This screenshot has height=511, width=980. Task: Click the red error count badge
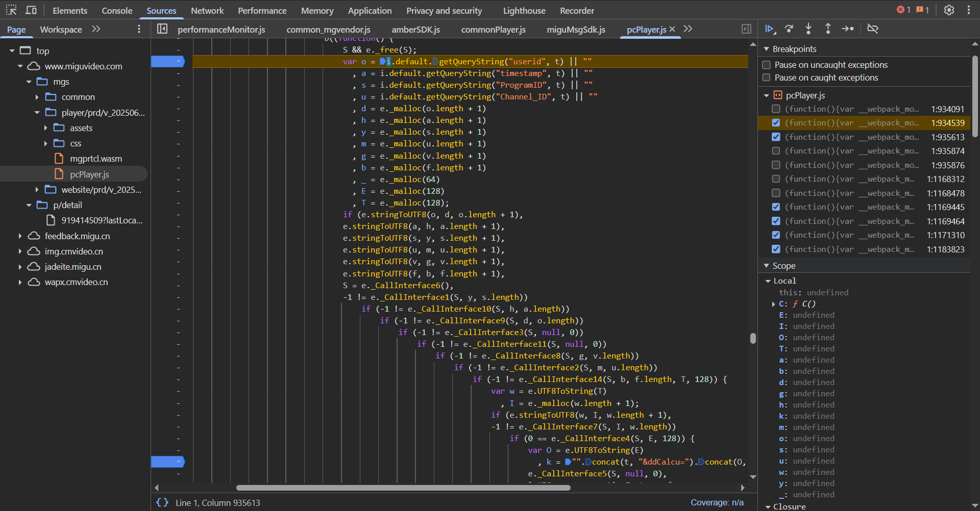(x=903, y=10)
